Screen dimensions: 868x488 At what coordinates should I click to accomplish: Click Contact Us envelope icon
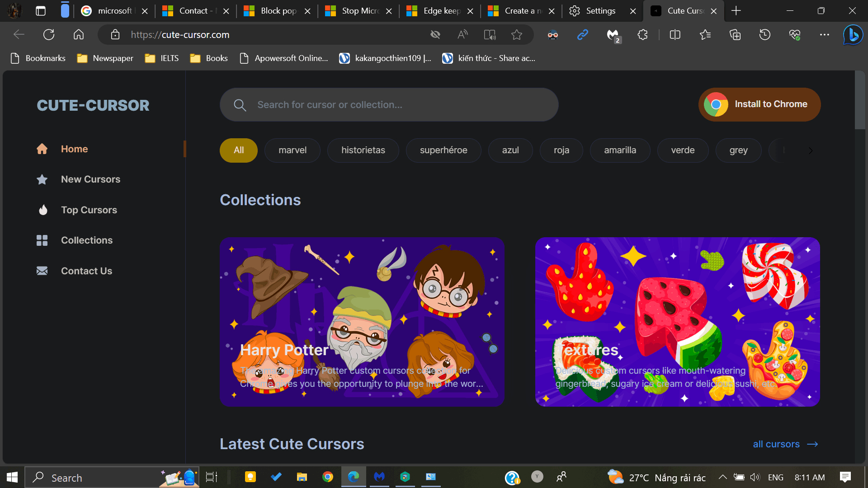[42, 271]
